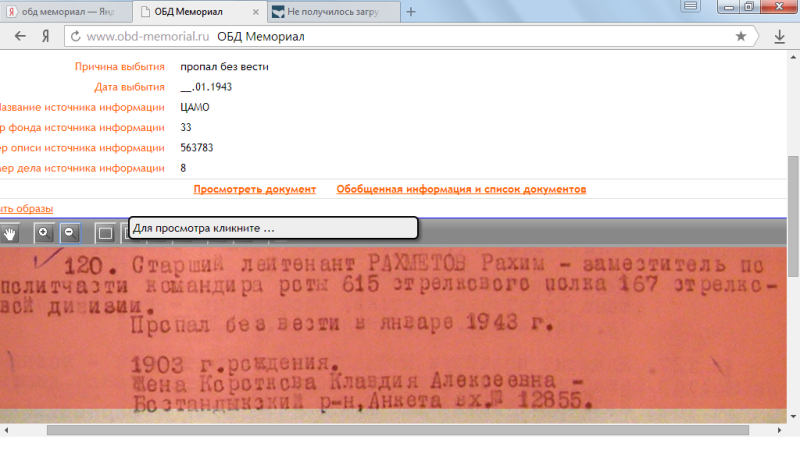
Task: Select the hand pan tool
Action: coord(11,233)
